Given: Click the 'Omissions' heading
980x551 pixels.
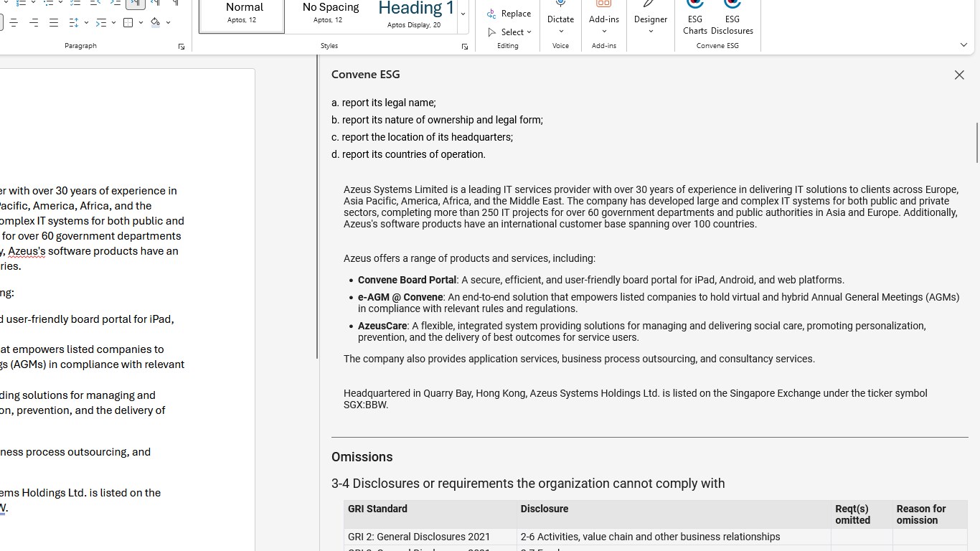Looking at the screenshot, I should pyautogui.click(x=362, y=457).
